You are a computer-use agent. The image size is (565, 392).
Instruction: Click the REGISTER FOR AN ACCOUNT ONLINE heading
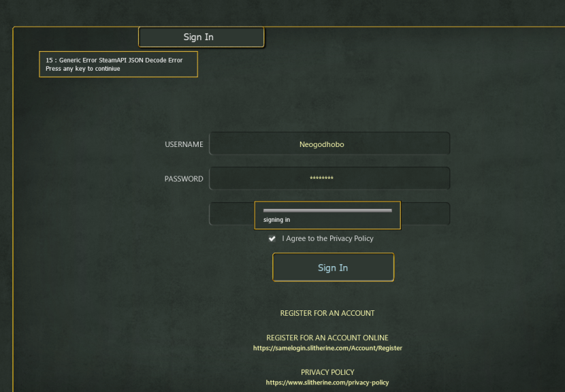coord(327,338)
